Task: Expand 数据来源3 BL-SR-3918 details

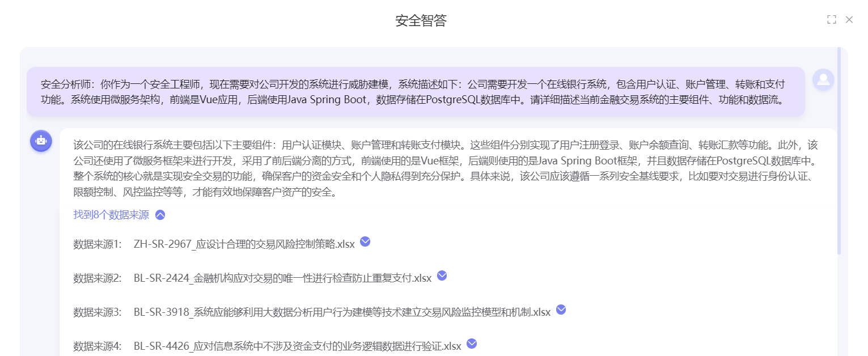Action: coord(561,310)
